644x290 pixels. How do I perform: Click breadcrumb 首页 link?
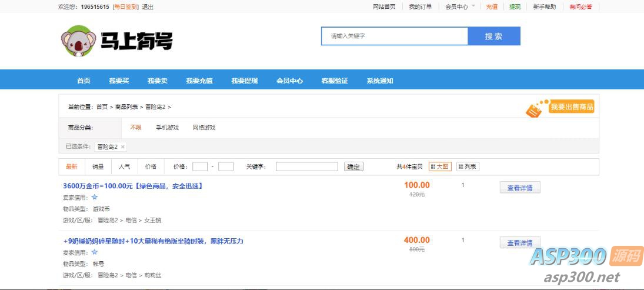[102, 107]
